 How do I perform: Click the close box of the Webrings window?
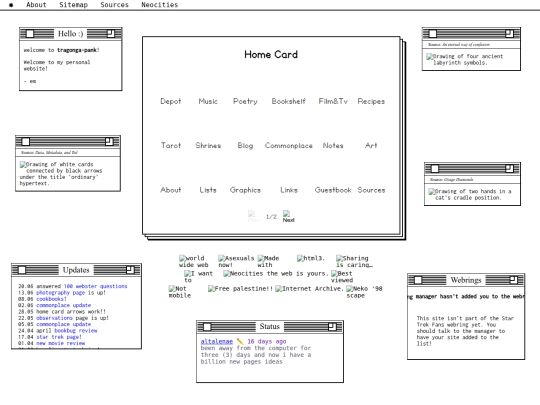418,280
